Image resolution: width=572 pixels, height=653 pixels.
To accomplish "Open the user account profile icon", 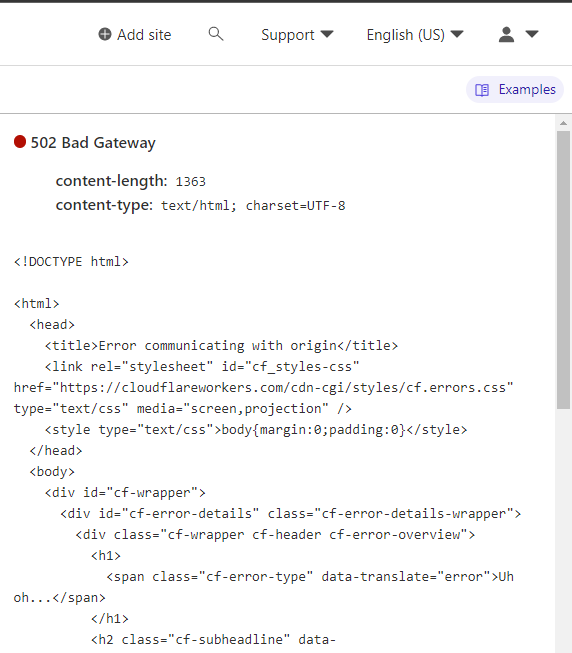I will click(x=506, y=35).
